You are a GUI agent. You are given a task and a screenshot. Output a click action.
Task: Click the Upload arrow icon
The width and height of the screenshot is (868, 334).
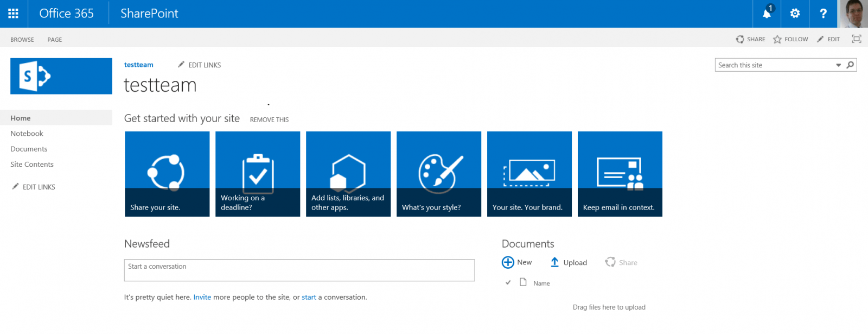click(x=554, y=262)
